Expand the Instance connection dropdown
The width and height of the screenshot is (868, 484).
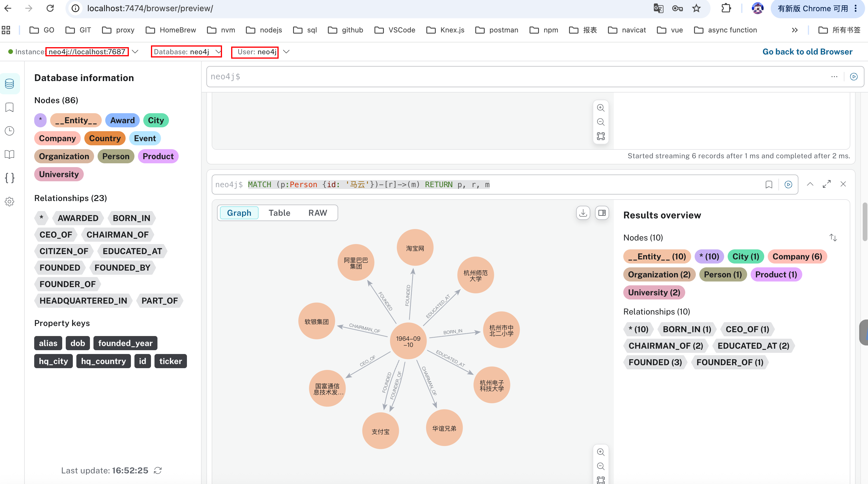click(x=135, y=52)
